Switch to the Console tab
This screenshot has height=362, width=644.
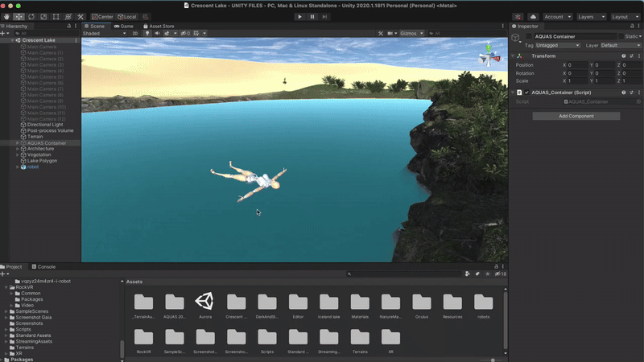[x=43, y=267]
